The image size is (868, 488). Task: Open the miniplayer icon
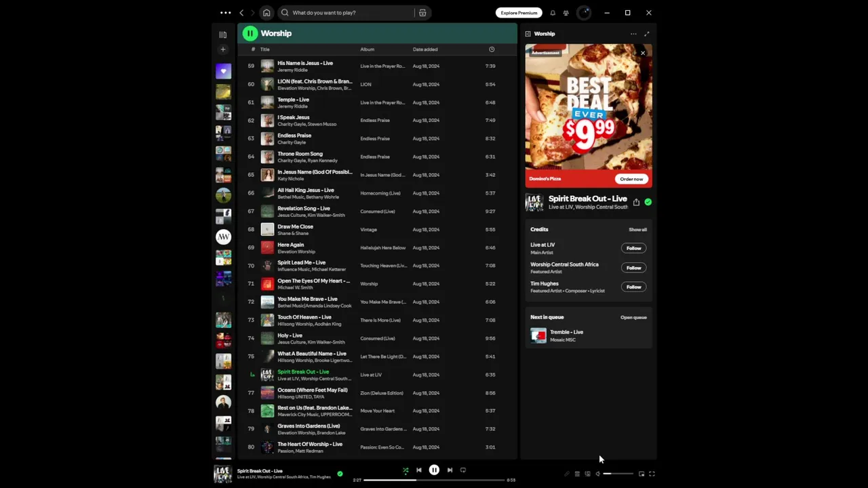[642, 474]
